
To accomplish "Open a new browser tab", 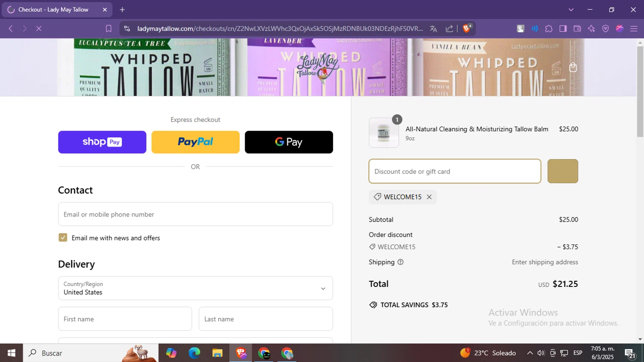I will 122,9.
